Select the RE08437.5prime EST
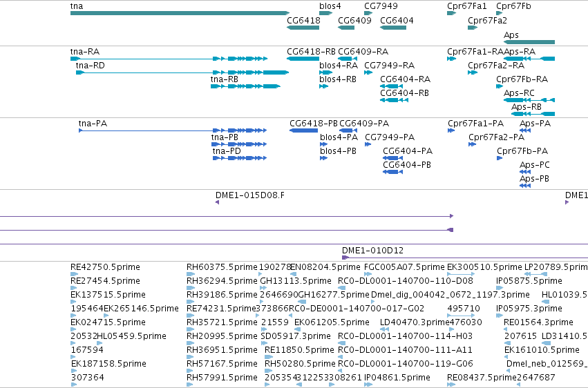The width and height of the screenshot is (588, 388). 451,385
